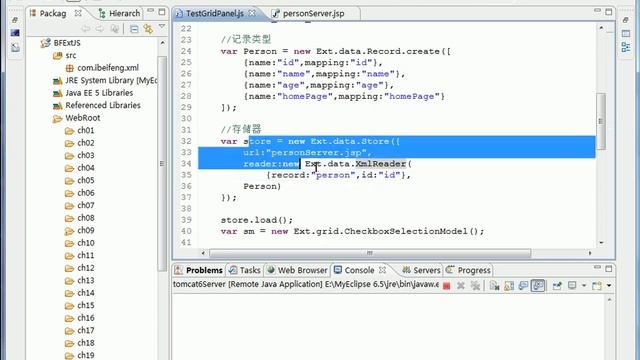Close the TestGridPanel.js editor tab
Image resolution: width=640 pixels, height=360 pixels.
(x=252, y=13)
